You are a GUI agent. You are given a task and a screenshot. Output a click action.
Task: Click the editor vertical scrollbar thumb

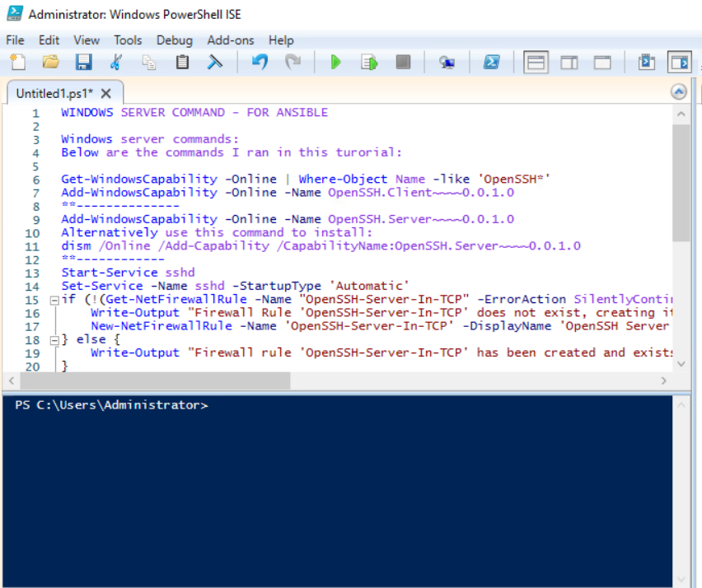[681, 183]
